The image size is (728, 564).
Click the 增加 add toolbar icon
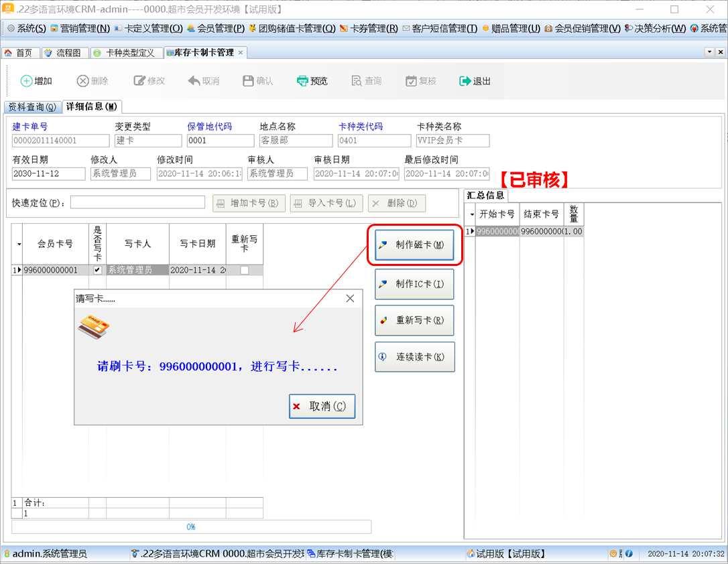click(x=26, y=80)
